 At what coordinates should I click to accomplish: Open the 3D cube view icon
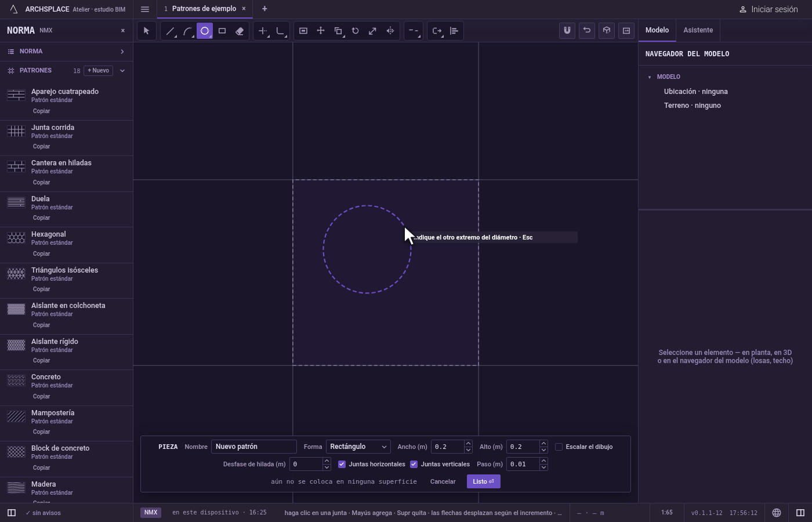tap(607, 31)
